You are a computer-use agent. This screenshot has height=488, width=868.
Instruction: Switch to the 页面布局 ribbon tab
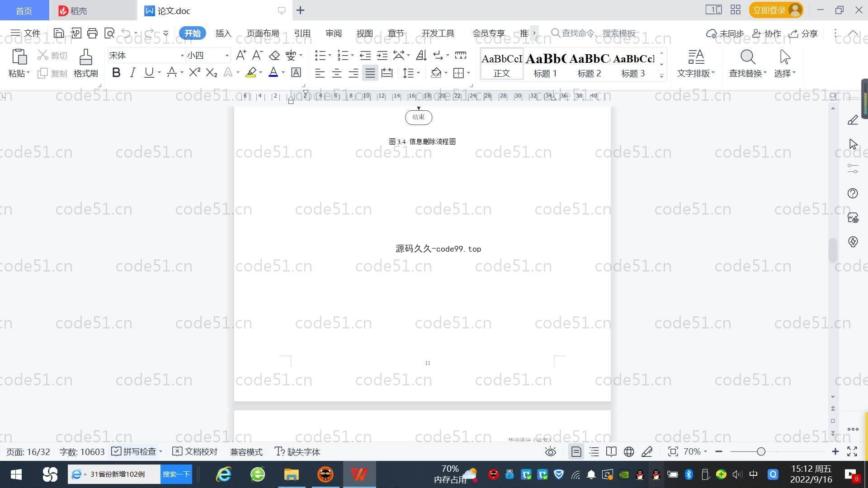263,33
